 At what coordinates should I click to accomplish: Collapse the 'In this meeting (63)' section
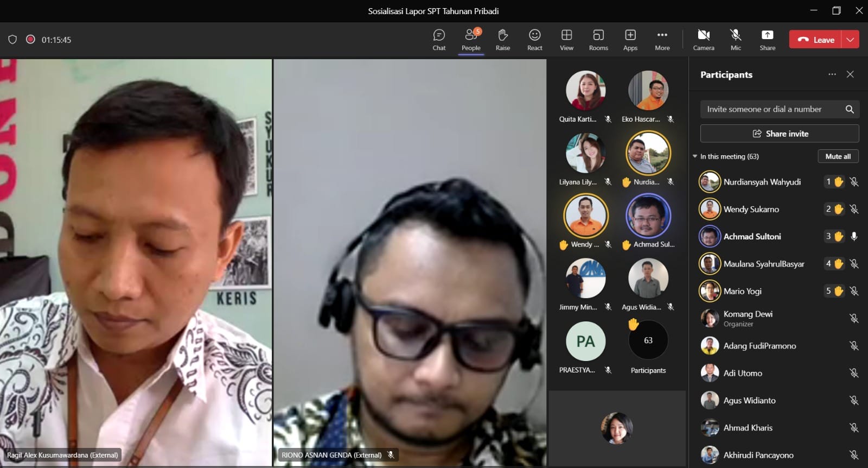click(x=695, y=156)
